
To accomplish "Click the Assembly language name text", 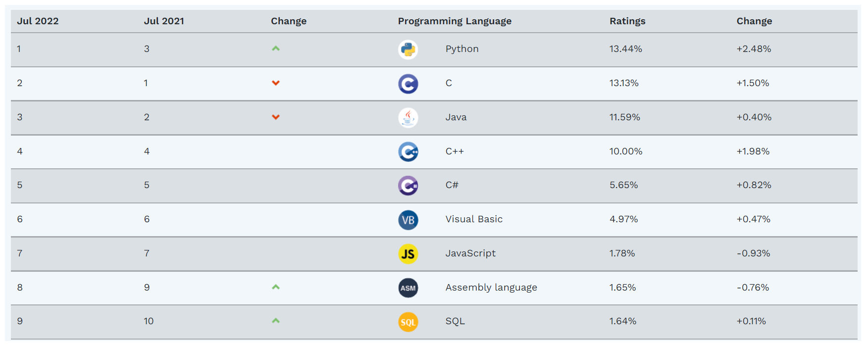I will pos(491,288).
